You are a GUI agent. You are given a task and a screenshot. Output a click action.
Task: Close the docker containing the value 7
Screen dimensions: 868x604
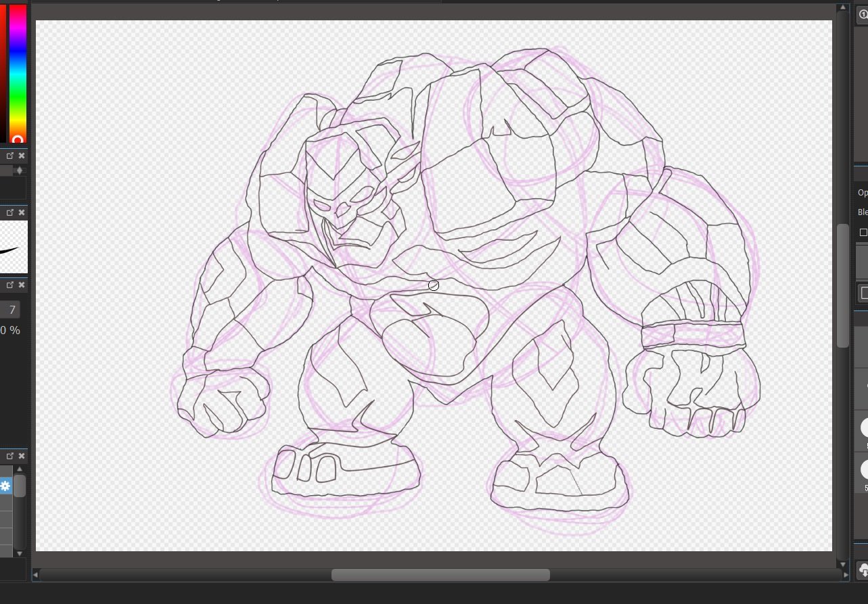(21, 285)
